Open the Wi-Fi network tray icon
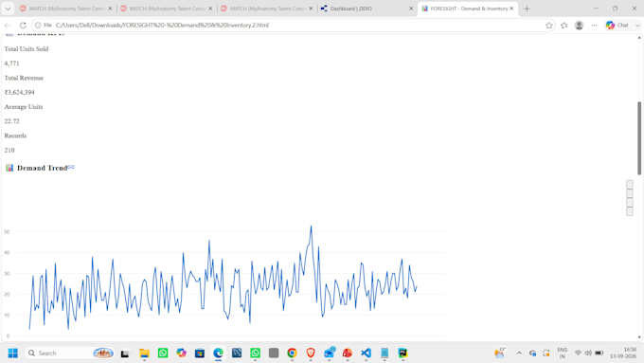 tap(578, 354)
